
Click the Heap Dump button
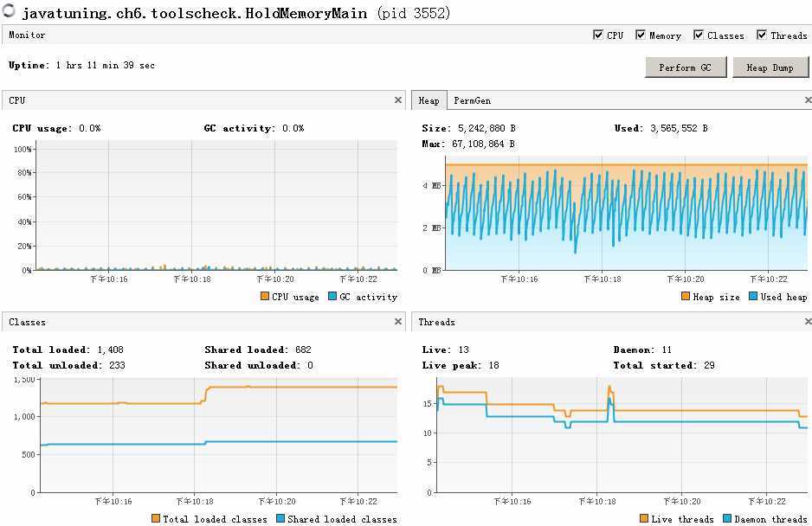[770, 67]
